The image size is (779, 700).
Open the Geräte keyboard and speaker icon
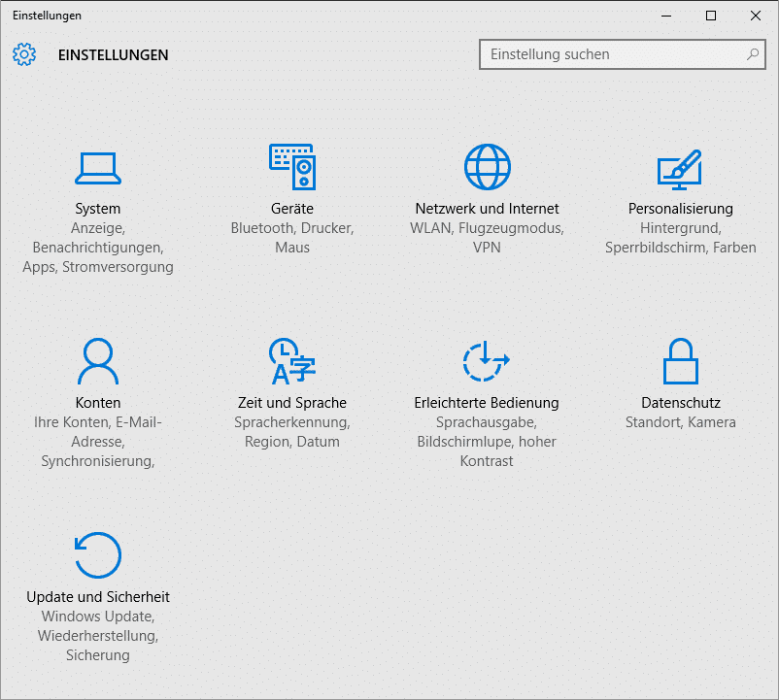tap(292, 167)
